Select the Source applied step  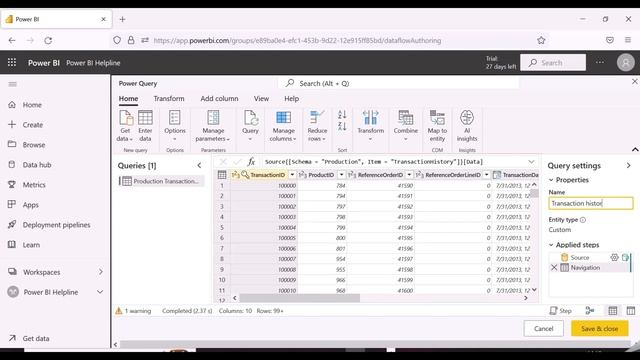click(580, 257)
